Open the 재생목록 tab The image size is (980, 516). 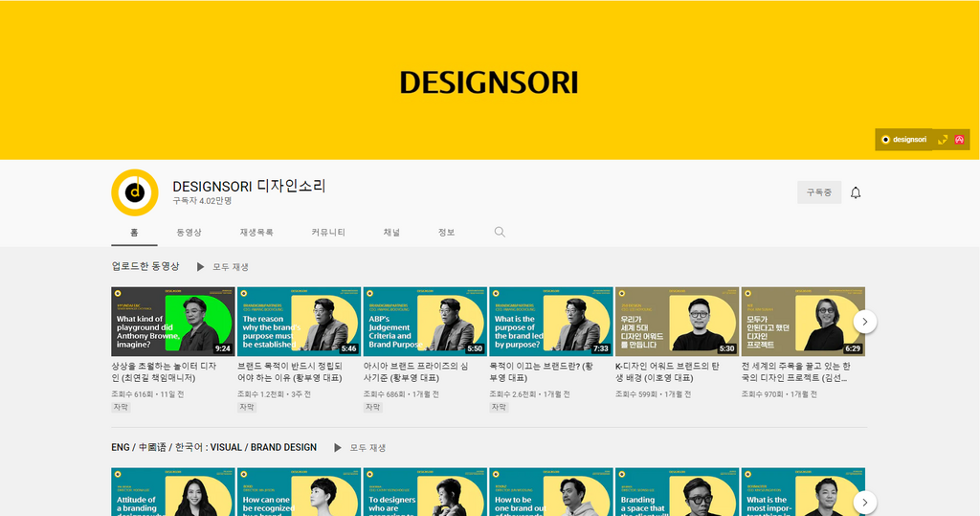[x=256, y=232]
